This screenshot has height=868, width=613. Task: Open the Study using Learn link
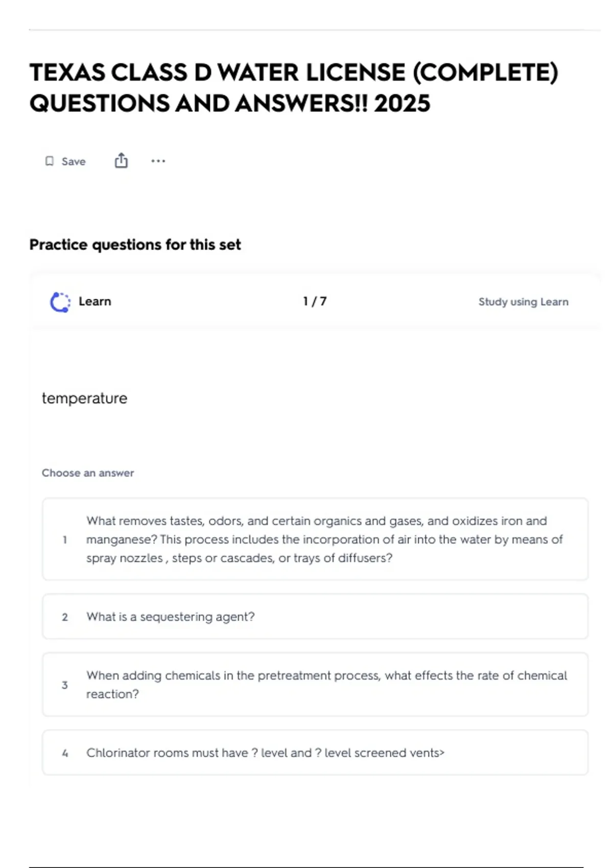tap(523, 302)
